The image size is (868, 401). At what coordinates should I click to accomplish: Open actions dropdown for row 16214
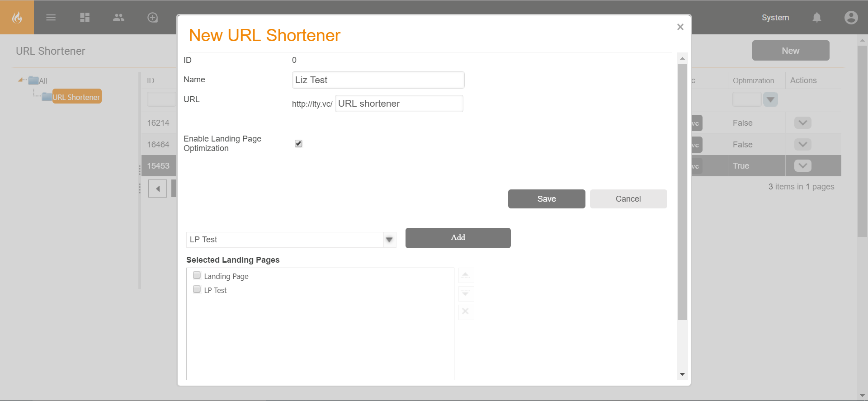click(x=802, y=123)
